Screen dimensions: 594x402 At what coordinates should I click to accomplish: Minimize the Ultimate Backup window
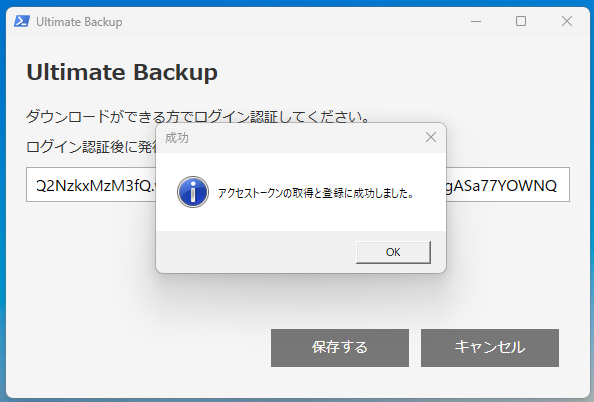[476, 21]
